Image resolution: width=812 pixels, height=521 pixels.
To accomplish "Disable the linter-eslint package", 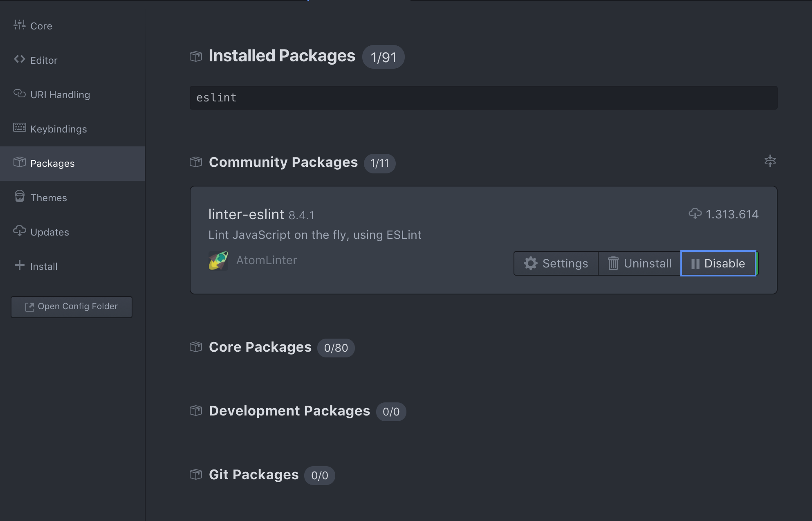I will 718,263.
